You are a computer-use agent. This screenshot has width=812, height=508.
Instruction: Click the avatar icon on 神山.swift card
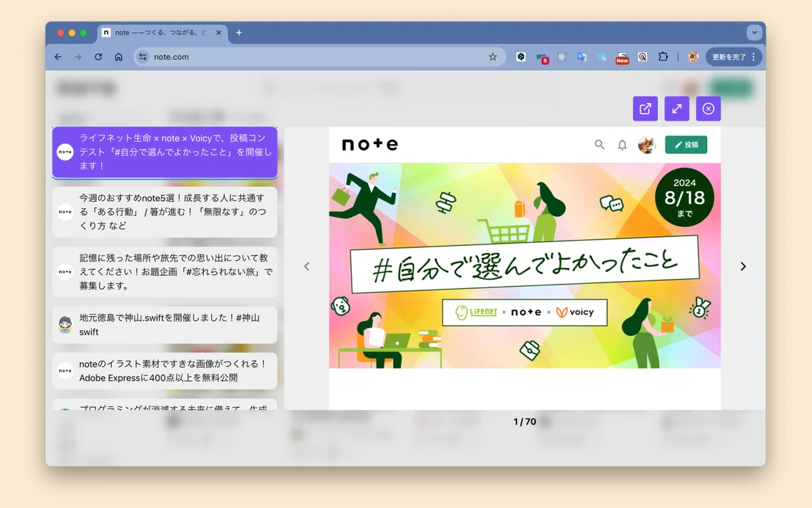(65, 324)
